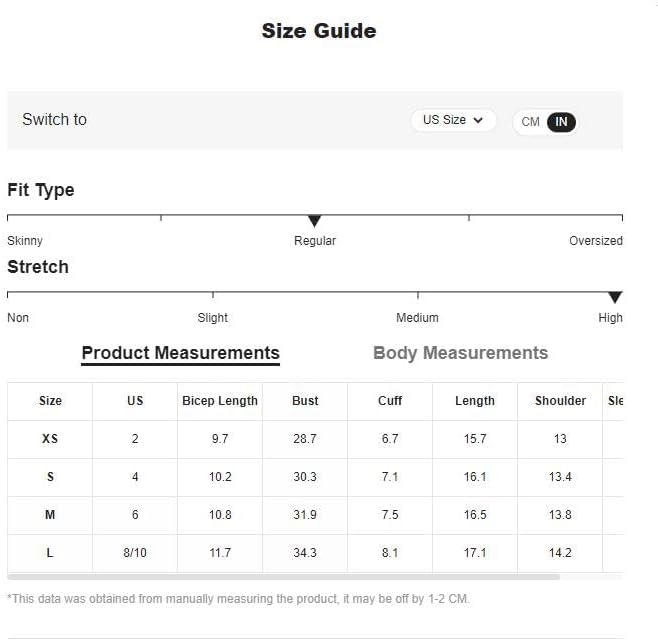Switch units to CM
This screenshot has width=658, height=641.
click(x=530, y=122)
